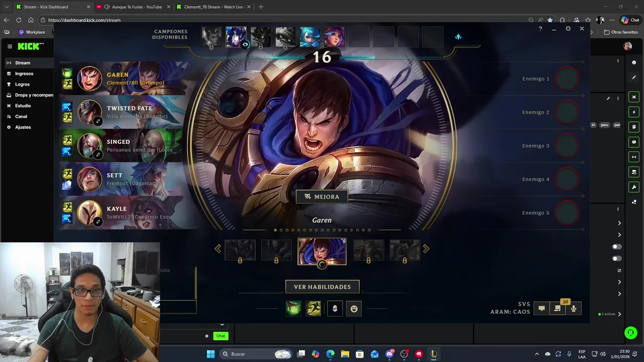This screenshot has width=644, height=362.
Task: Click the lightning bolt icon in Kick rail
Action: tap(634, 112)
